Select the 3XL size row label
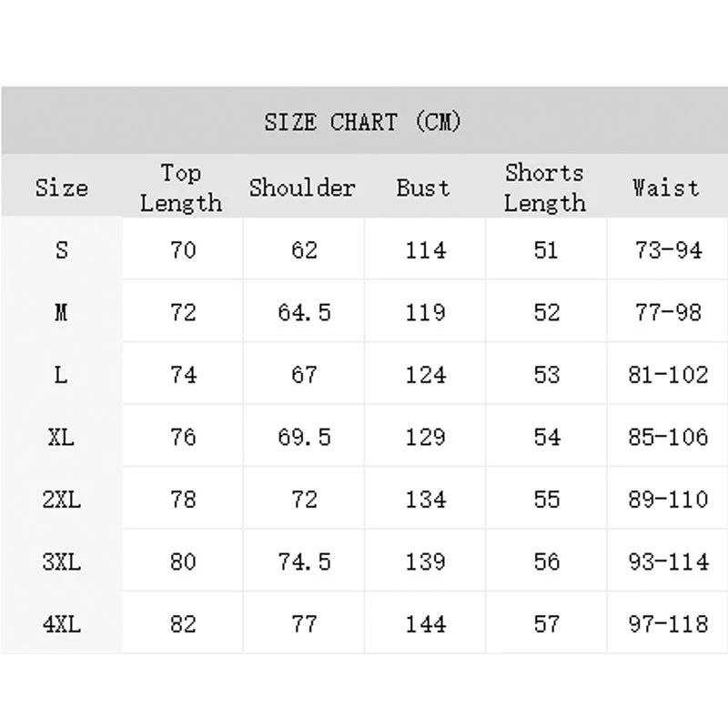The height and width of the screenshot is (728, 728). (62, 561)
